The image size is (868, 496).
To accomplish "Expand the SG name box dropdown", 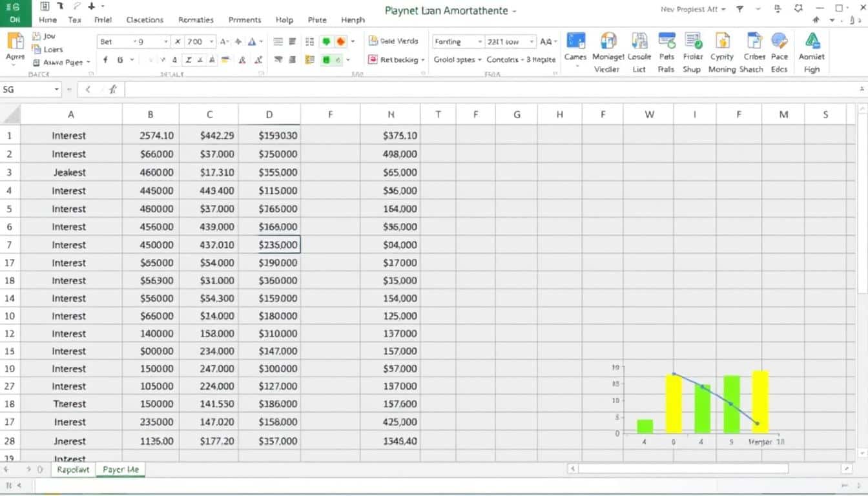I will [x=57, y=90].
